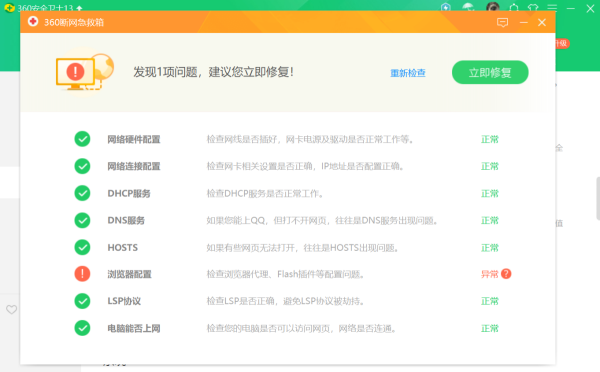This screenshot has width=600, height=372.
Task: Click the 360安全卫士 logo in main window
Action: pos(9,8)
